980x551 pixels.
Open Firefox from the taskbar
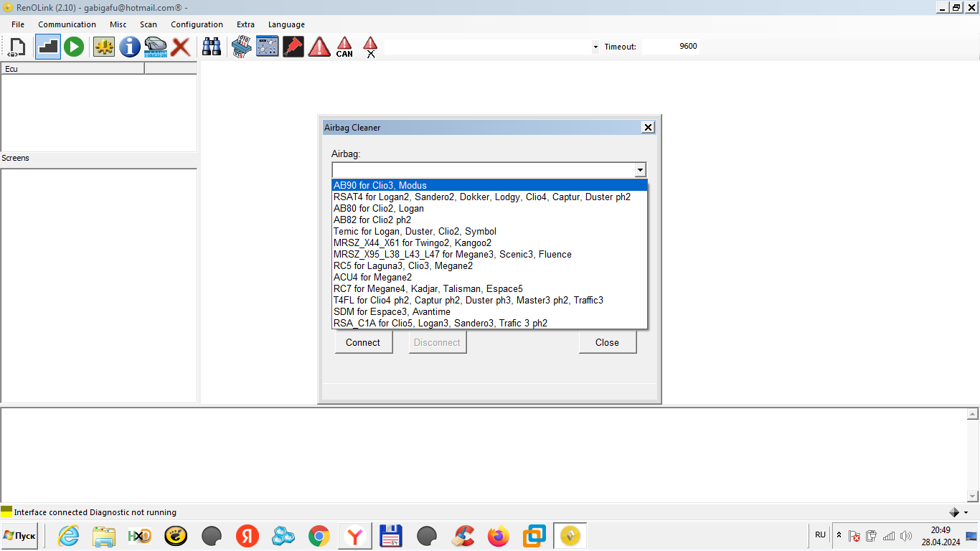point(498,536)
